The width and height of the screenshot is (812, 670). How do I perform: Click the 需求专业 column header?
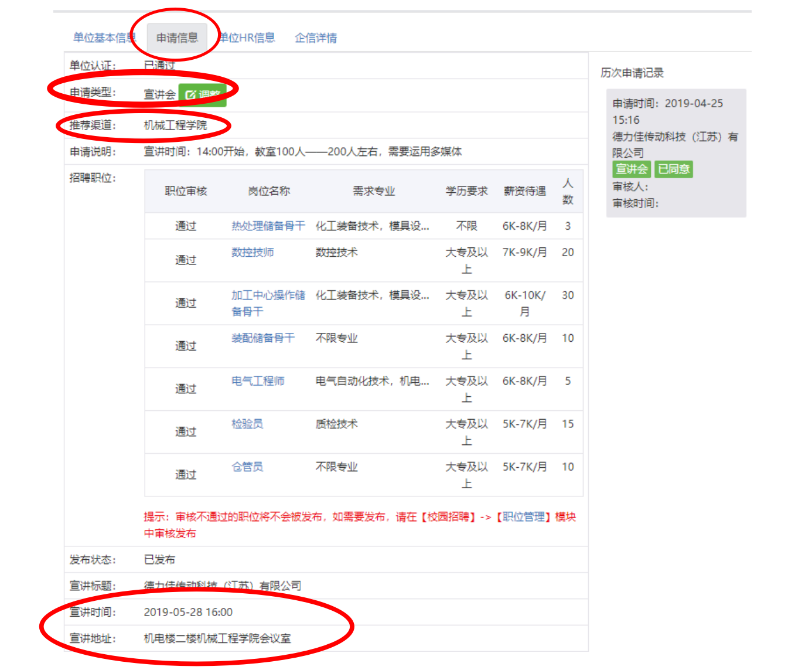pyautogui.click(x=373, y=191)
